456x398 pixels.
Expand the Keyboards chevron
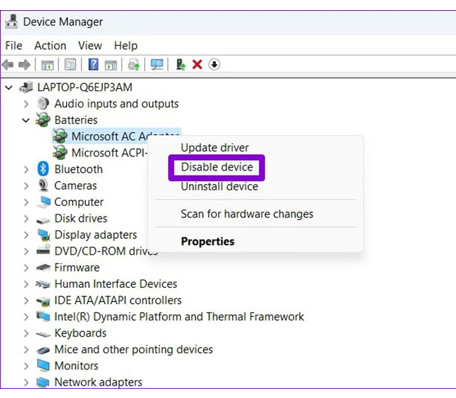pos(26,333)
